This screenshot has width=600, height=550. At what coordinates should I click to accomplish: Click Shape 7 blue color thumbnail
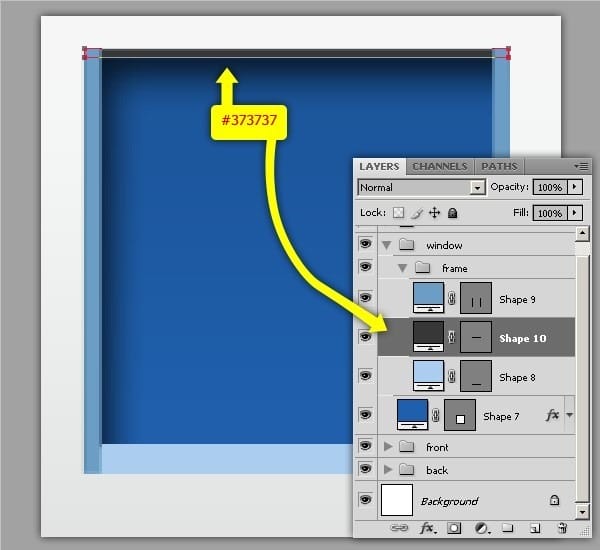tap(412, 415)
